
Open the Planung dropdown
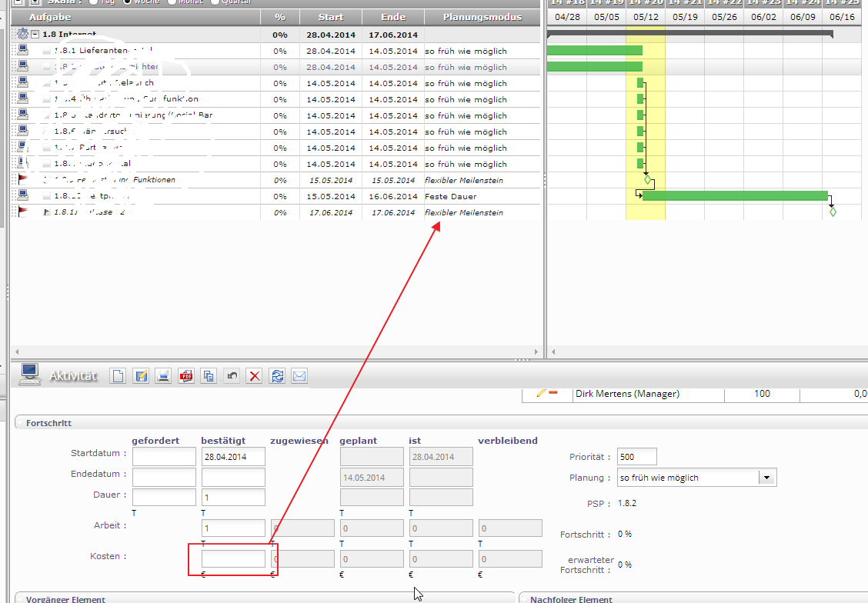[766, 478]
